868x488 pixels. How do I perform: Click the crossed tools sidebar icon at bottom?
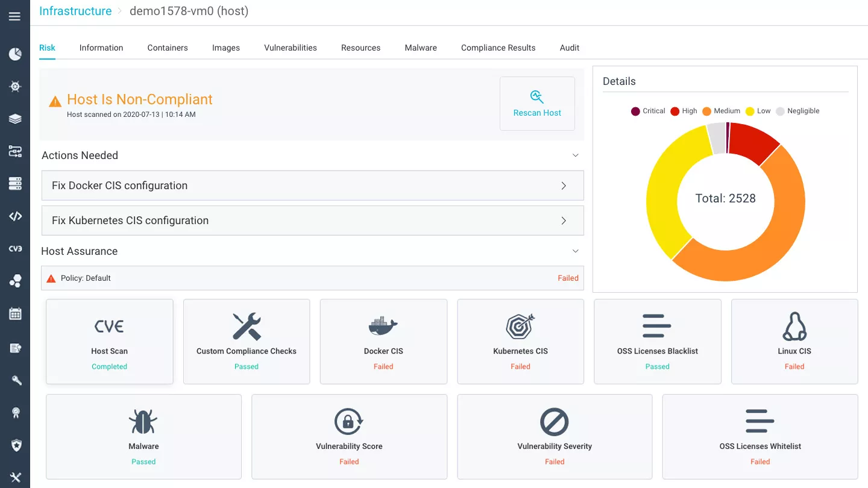[x=15, y=478]
